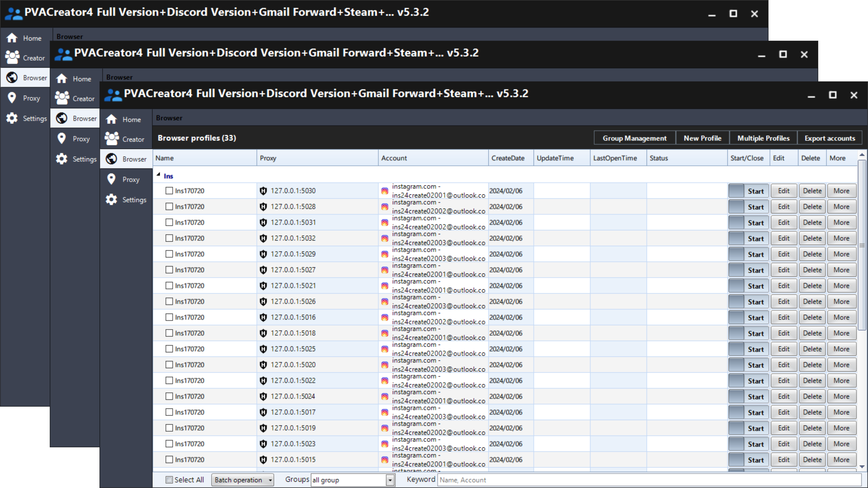Screen dimensions: 868x488
Task: Open Group Management
Action: tap(634, 138)
